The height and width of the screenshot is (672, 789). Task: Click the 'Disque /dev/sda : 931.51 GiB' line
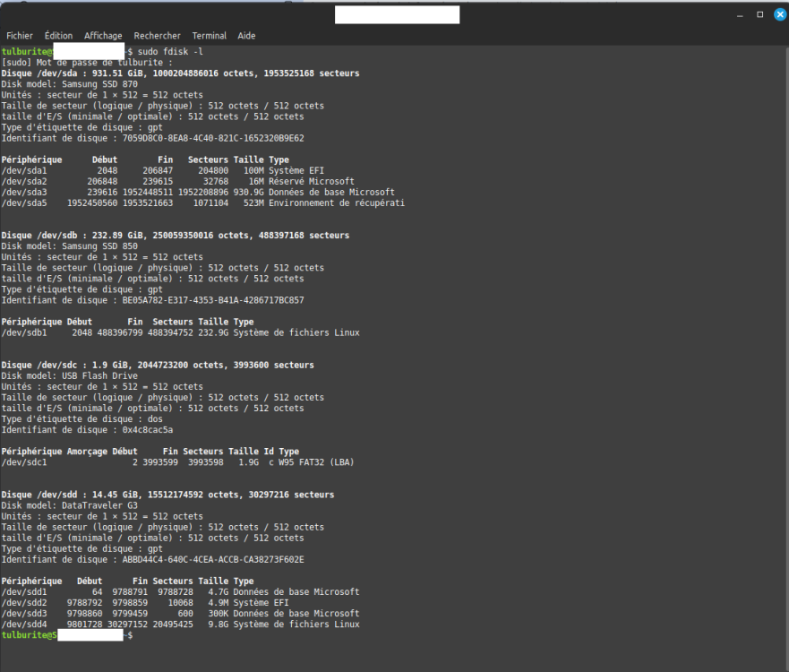click(x=180, y=73)
